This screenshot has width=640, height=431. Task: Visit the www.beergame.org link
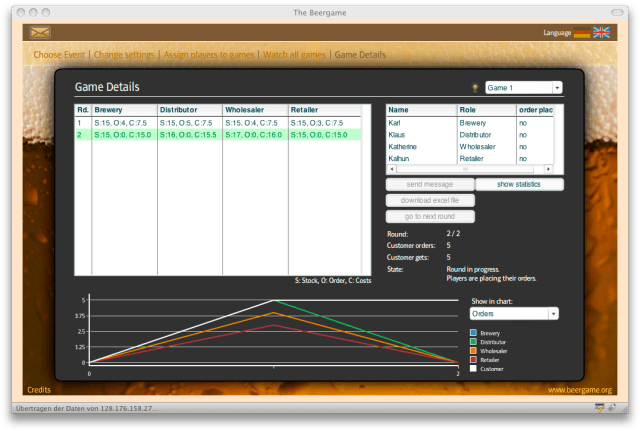(579, 389)
